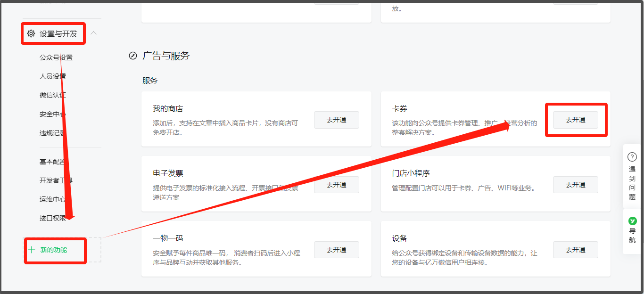
Task: Select 开发者工具 in the sidebar
Action: pyautogui.click(x=56, y=180)
